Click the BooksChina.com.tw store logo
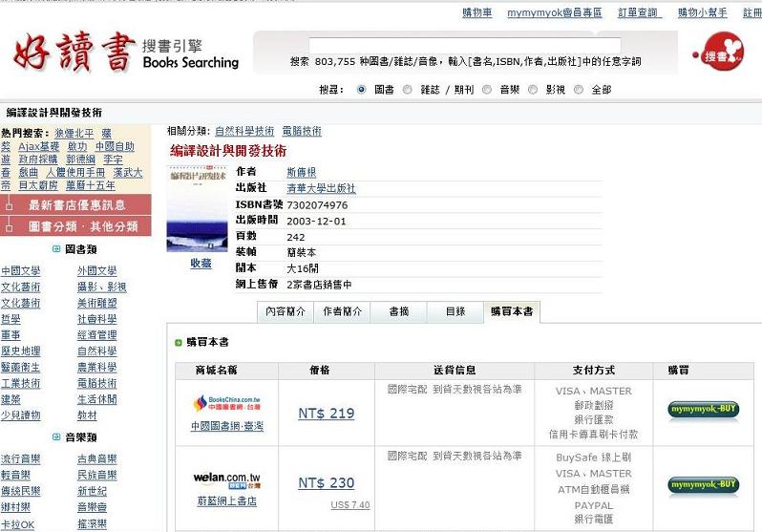The height and width of the screenshot is (532, 762). (227, 403)
